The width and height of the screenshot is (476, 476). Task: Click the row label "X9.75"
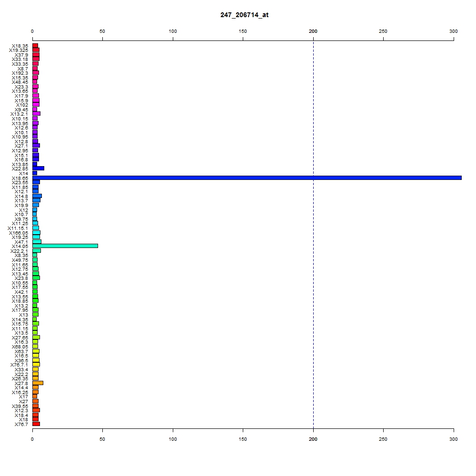pos(21,219)
